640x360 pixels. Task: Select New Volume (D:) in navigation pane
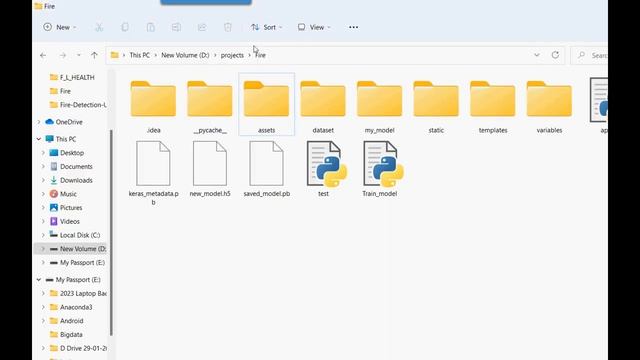(71, 249)
